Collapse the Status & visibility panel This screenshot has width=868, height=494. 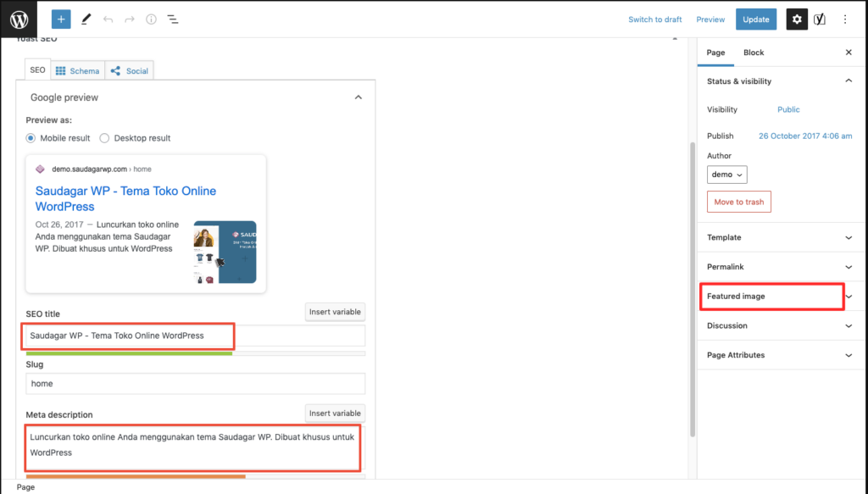[x=849, y=80]
